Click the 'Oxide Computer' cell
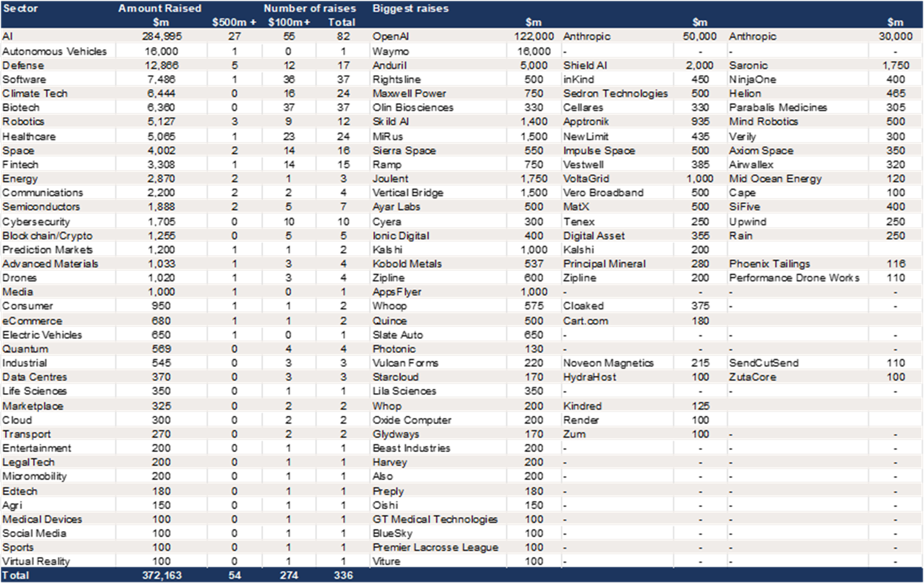This screenshot has height=583, width=924. point(412,420)
